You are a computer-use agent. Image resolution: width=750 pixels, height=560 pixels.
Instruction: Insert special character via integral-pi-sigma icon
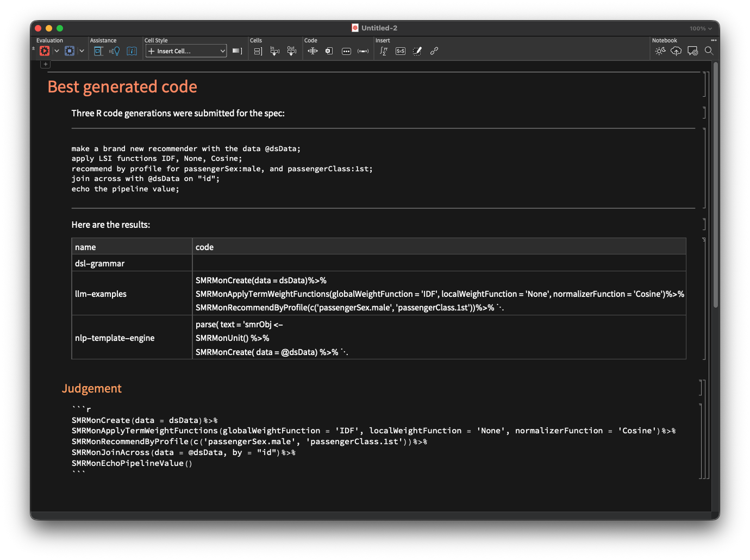click(384, 51)
